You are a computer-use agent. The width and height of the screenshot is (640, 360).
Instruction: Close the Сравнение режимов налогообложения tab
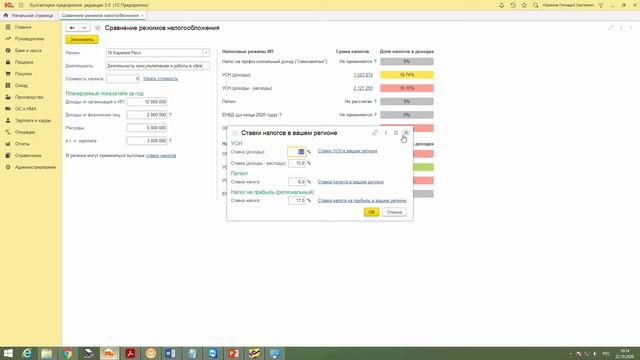click(x=142, y=16)
